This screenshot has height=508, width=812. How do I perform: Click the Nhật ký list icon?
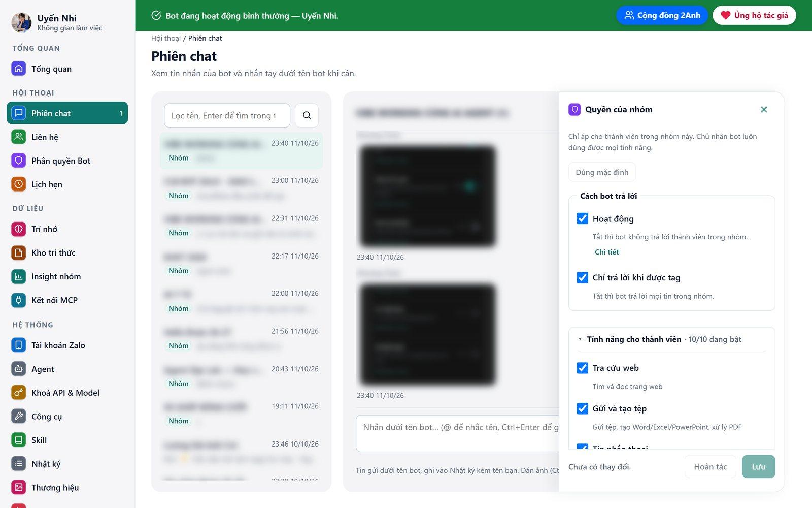click(19, 464)
